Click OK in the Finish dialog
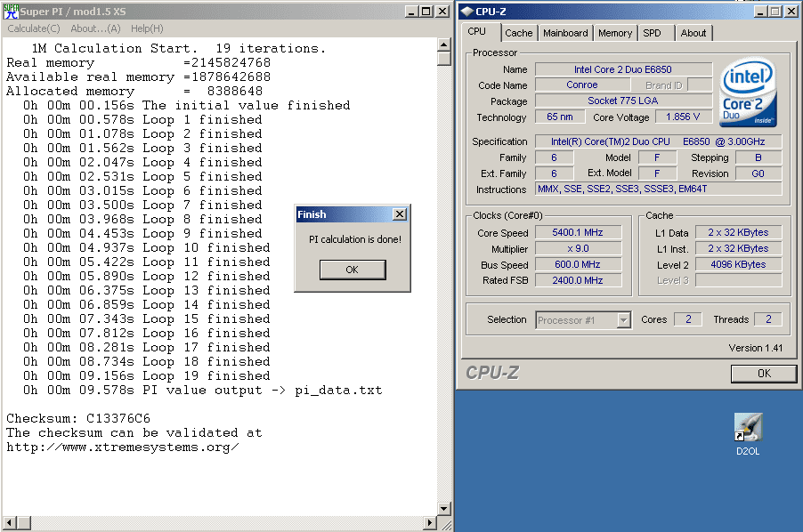This screenshot has height=532, width=803. pos(353,270)
